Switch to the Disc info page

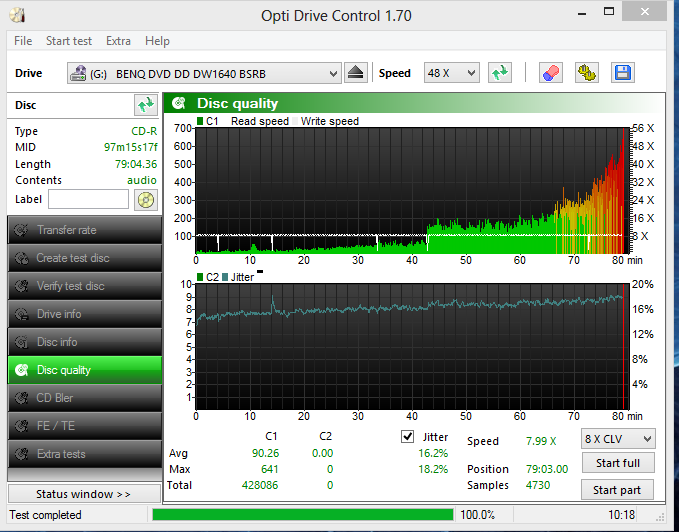tap(84, 342)
